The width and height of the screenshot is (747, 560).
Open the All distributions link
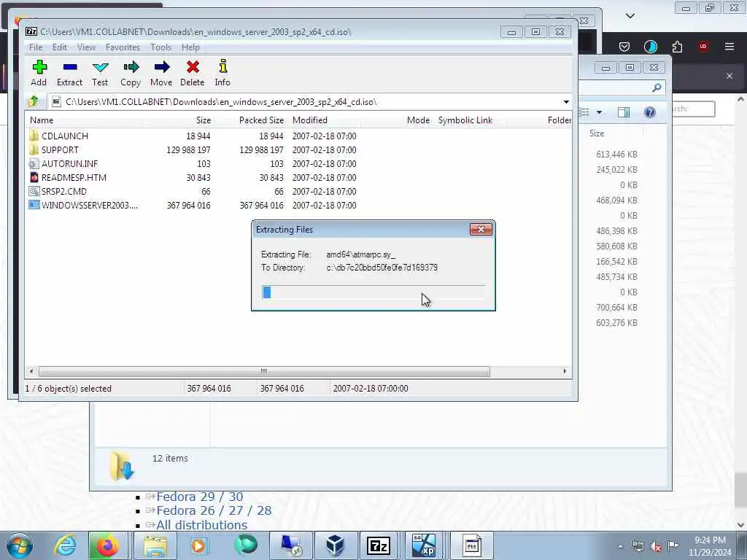(x=201, y=525)
